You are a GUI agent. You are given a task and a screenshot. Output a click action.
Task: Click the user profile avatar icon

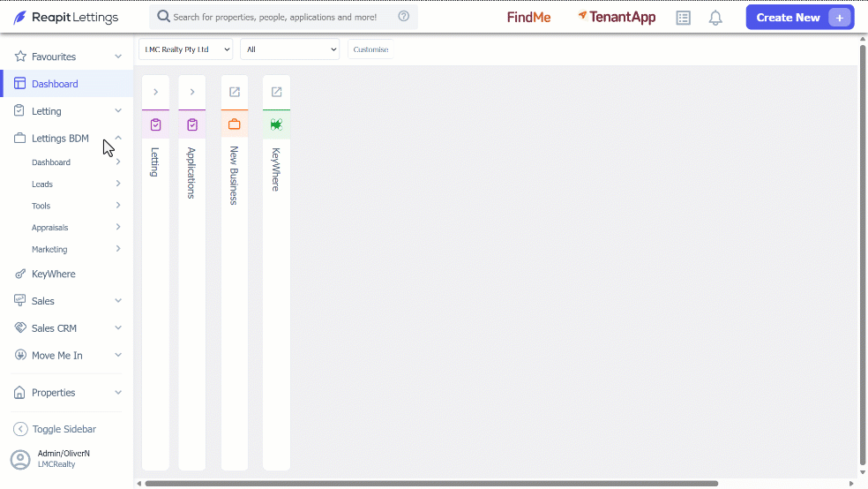[20, 460]
